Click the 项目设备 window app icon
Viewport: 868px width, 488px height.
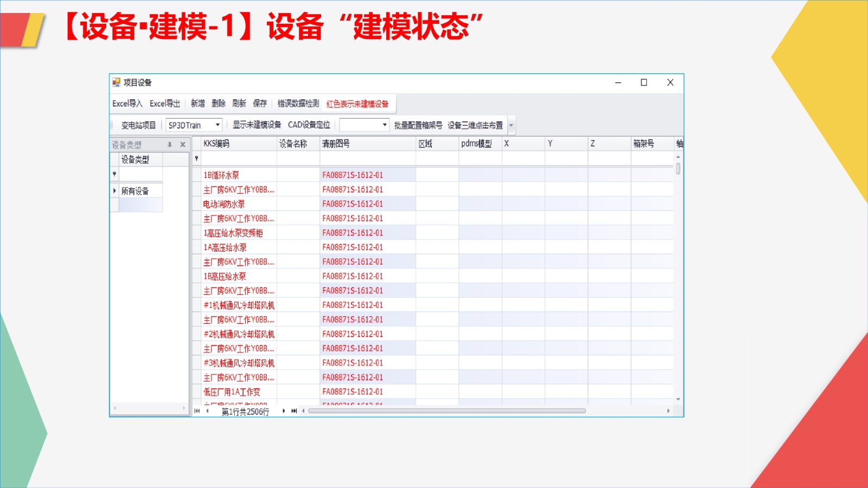(116, 82)
